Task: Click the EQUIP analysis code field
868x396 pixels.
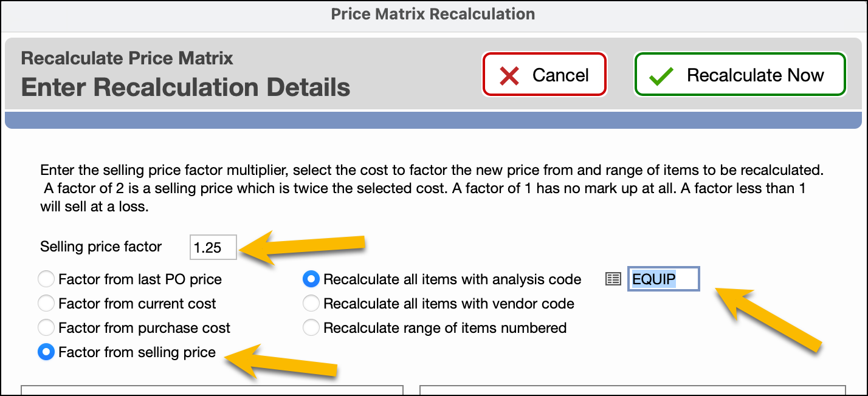Action: coord(663,279)
